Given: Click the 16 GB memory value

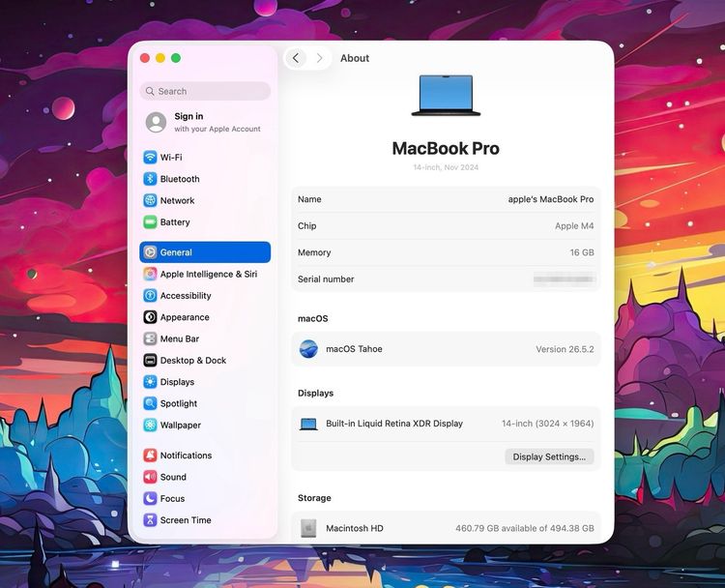Looking at the screenshot, I should click(x=582, y=252).
